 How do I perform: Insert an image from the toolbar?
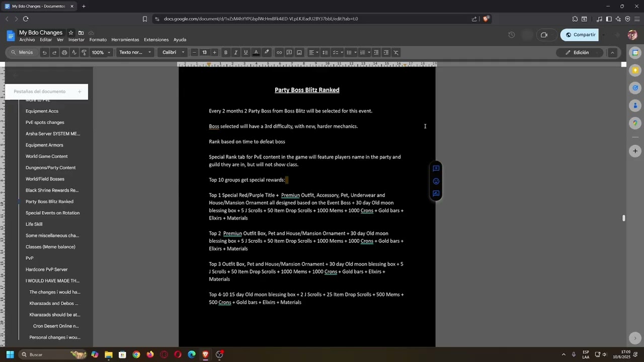(x=299, y=52)
